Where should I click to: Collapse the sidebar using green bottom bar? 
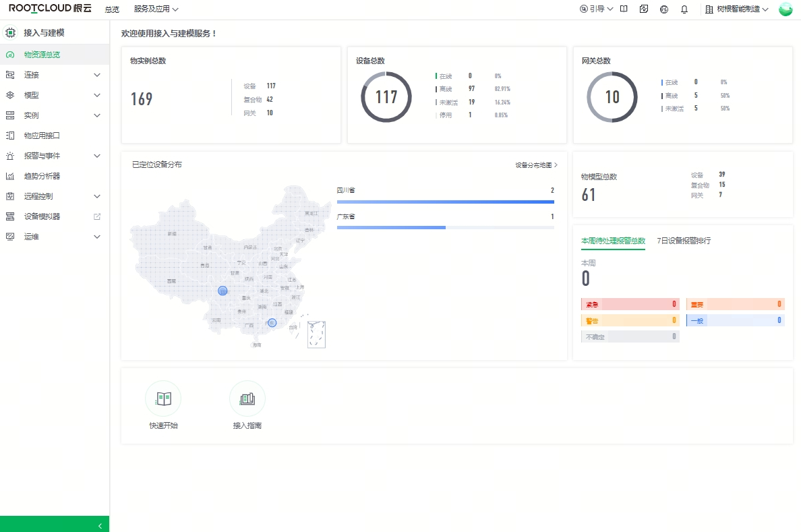(55, 525)
